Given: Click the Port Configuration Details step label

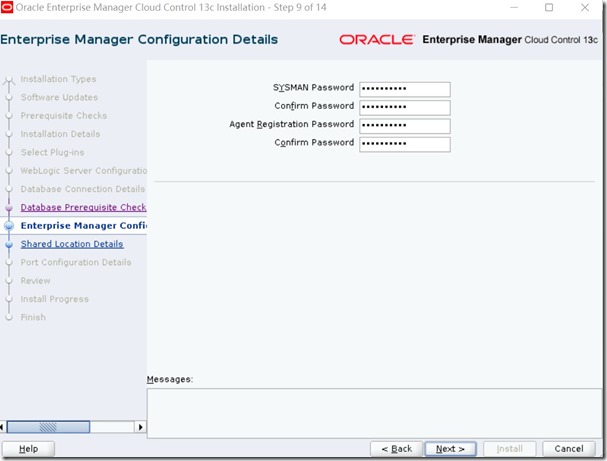Looking at the screenshot, I should pos(76,262).
